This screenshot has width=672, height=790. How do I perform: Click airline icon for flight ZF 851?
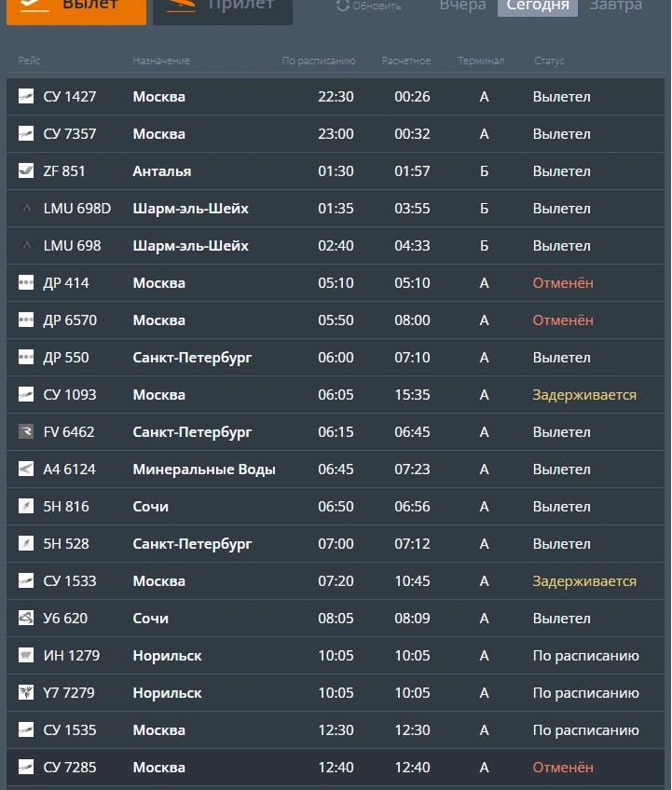point(26,170)
